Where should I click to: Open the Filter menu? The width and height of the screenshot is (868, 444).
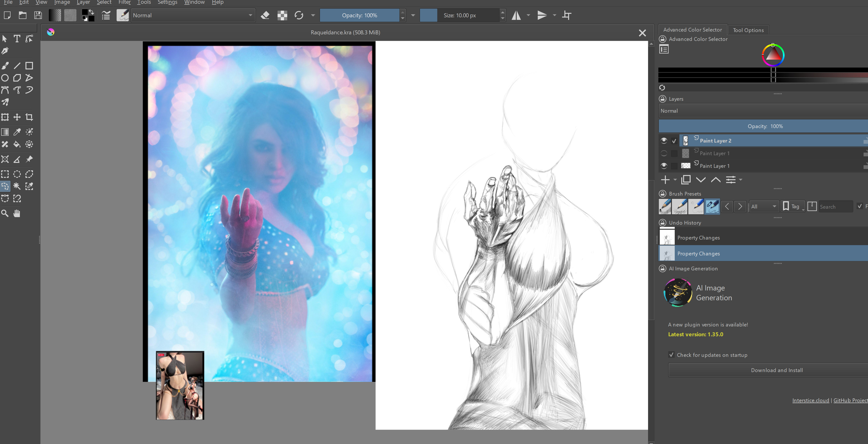[x=124, y=2]
